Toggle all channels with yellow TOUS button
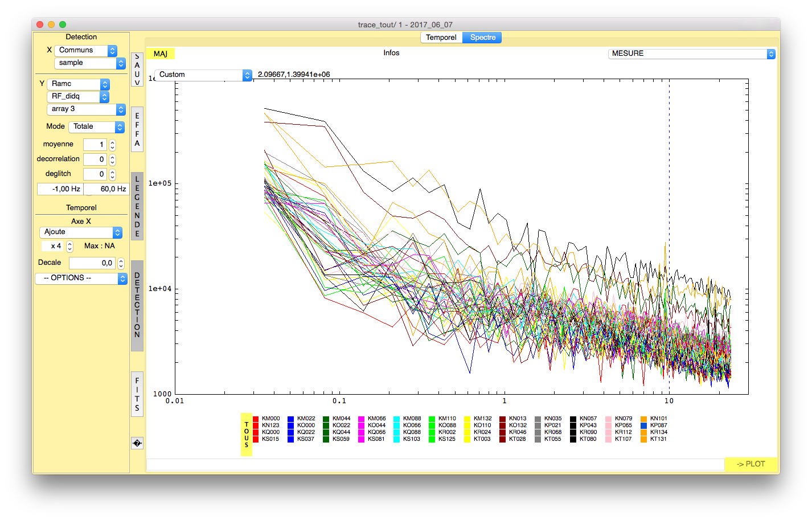The image size is (812, 520). click(247, 435)
